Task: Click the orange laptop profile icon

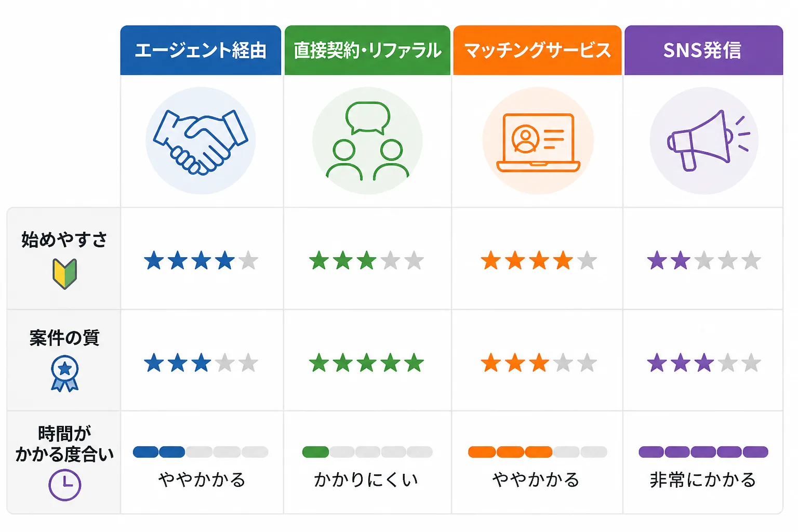Action: click(x=538, y=142)
